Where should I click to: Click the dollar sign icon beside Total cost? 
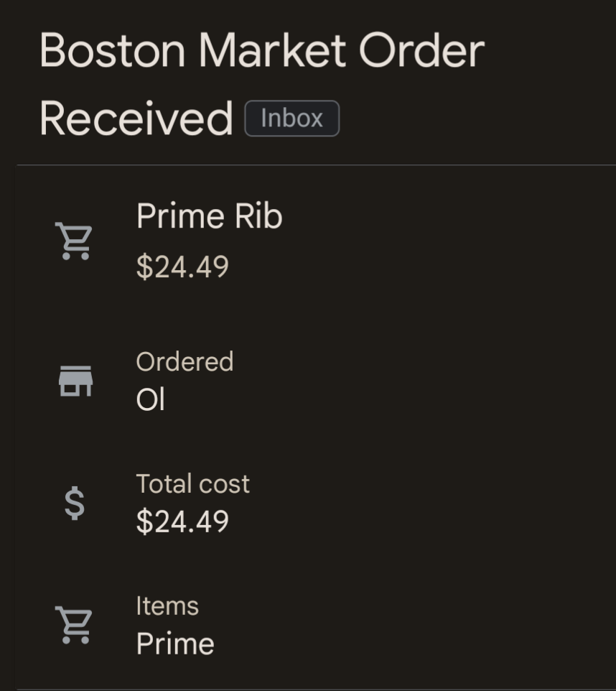tap(75, 503)
